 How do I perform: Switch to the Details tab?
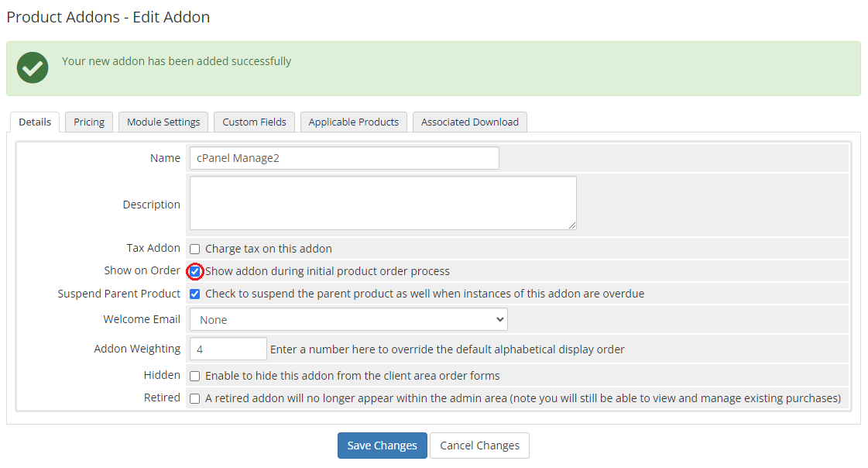[x=35, y=122]
